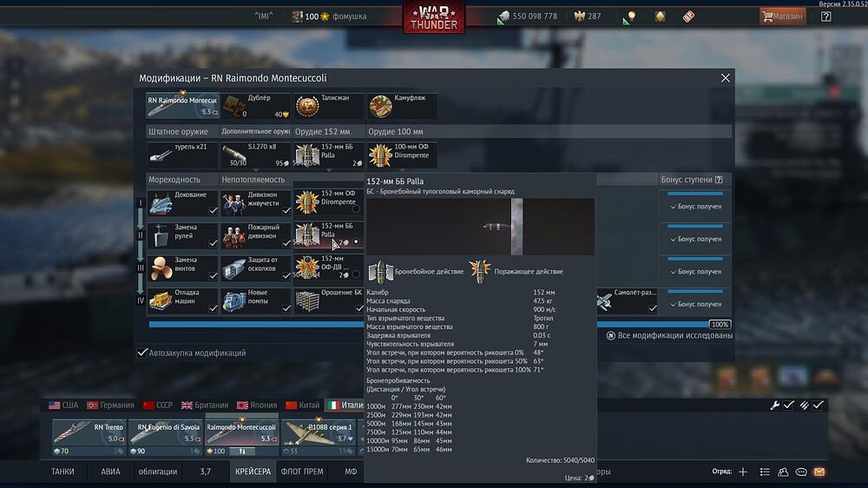Screen dimensions: 868x488
Task: Toggle the Отладка машин checkbox
Action: pyautogui.click(x=214, y=308)
